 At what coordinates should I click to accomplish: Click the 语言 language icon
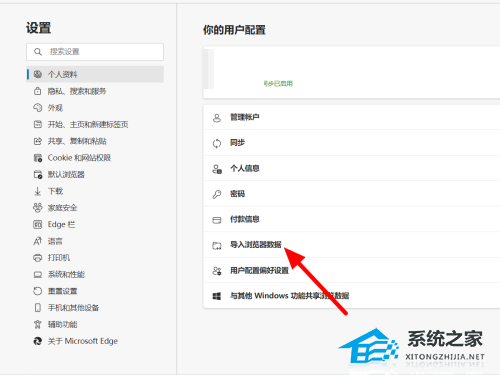click(x=38, y=241)
